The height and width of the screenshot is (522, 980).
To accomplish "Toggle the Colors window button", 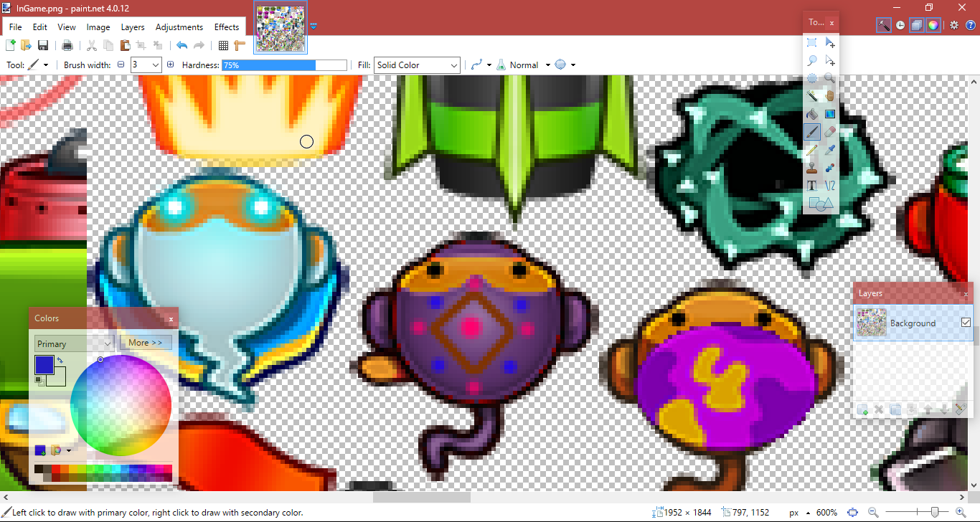I will tap(933, 25).
